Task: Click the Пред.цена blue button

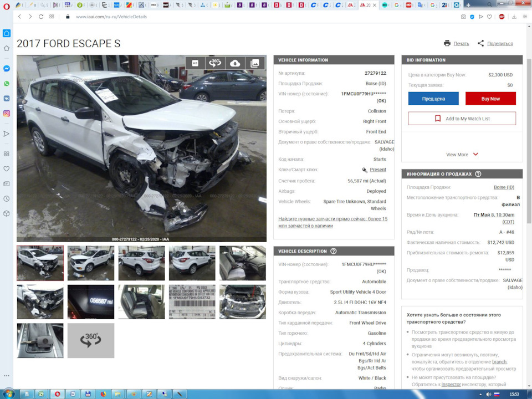Action: click(x=433, y=99)
